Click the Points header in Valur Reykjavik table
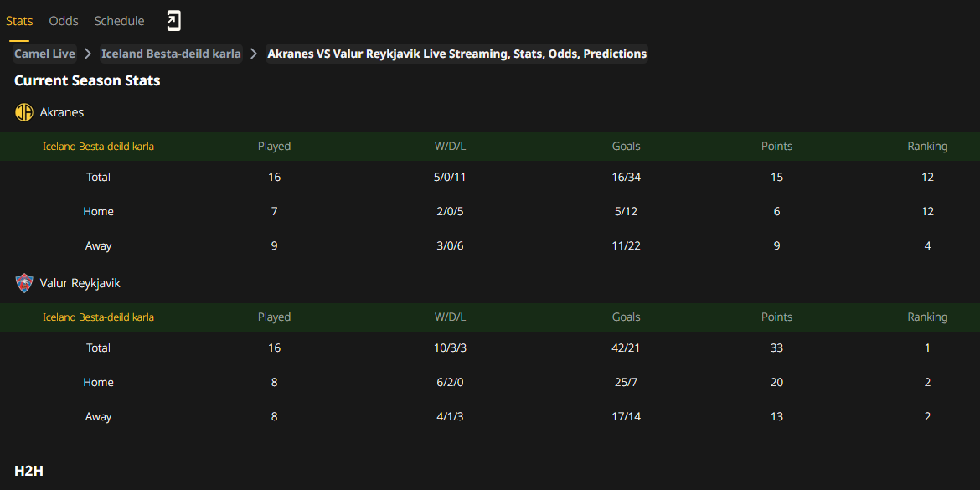This screenshot has height=490, width=980. [x=776, y=317]
